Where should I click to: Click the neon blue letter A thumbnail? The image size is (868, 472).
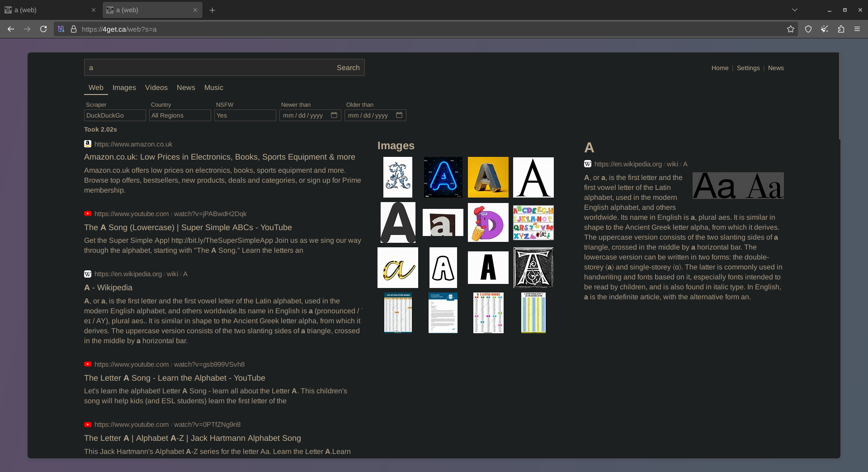click(443, 177)
